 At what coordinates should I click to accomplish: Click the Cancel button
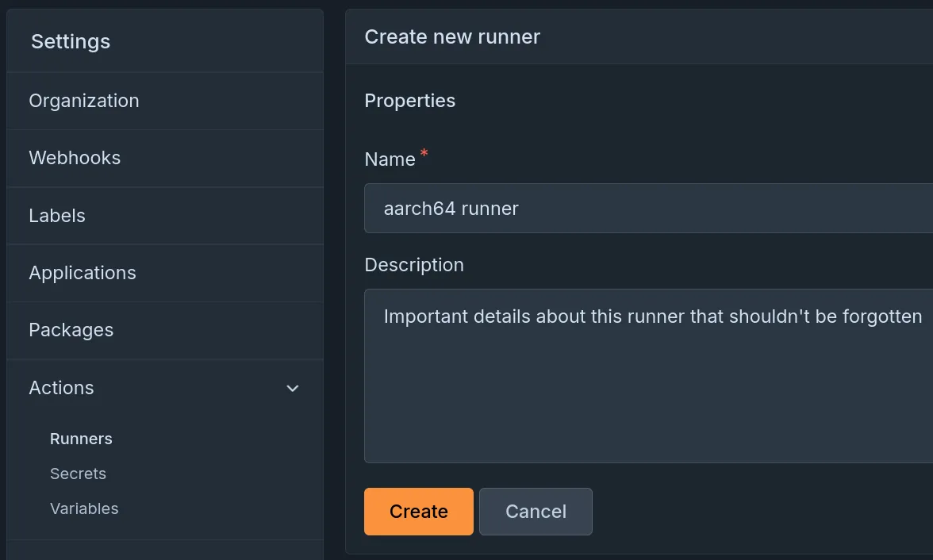[x=536, y=511]
